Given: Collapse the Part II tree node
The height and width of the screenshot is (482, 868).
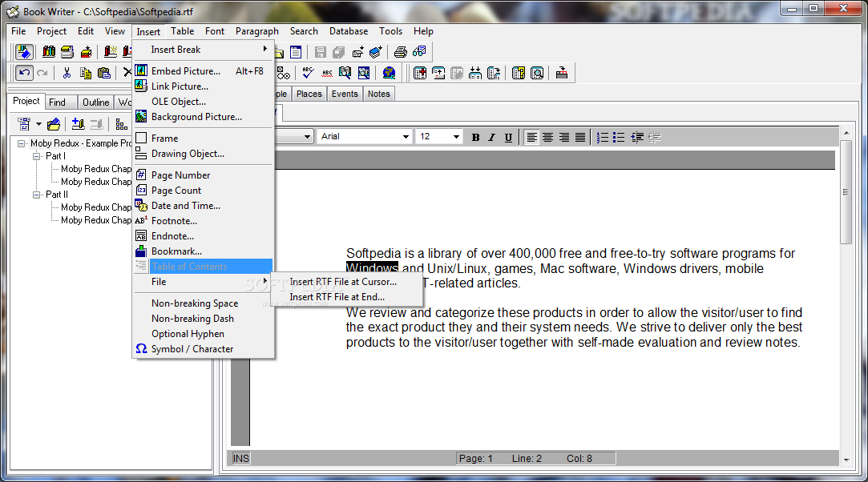Looking at the screenshot, I should point(37,195).
